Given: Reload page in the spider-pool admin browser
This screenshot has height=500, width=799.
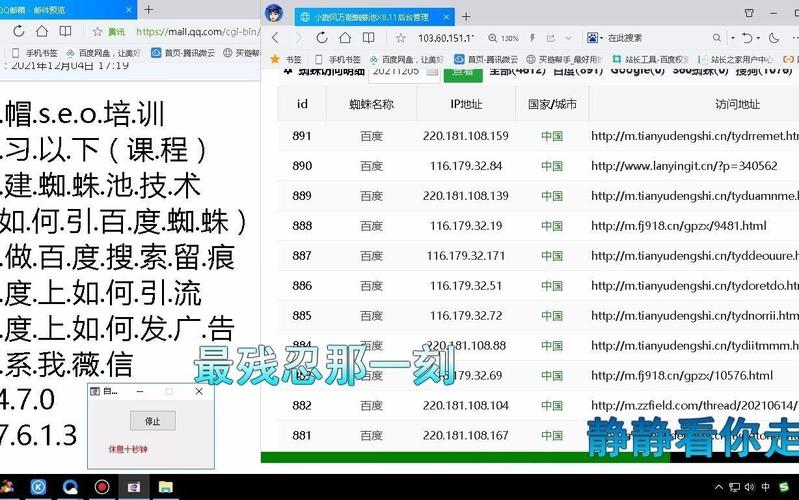Looking at the screenshot, I should [322, 38].
